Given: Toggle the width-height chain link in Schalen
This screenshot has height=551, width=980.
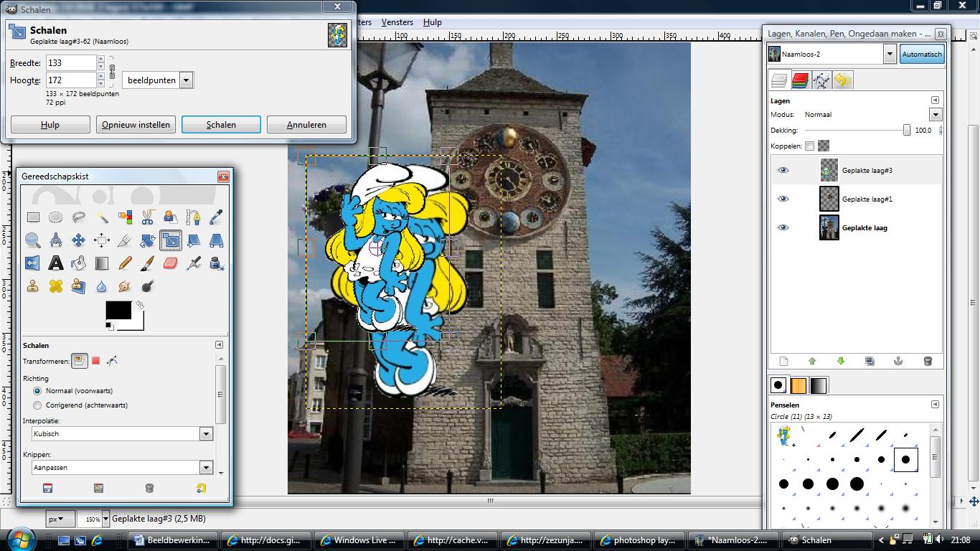Looking at the screenshot, I should (112, 71).
